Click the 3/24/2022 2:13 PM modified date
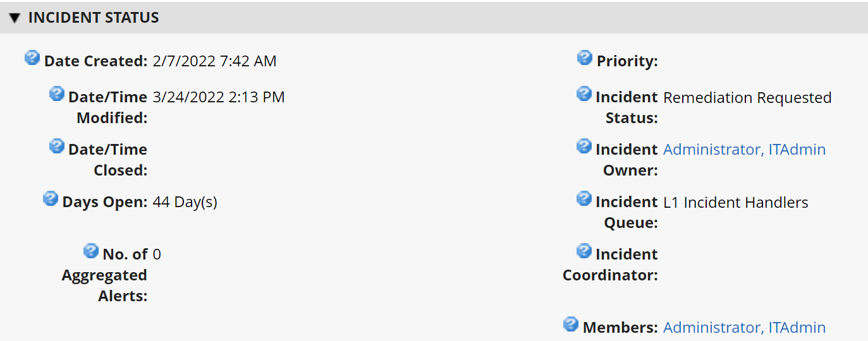Image resolution: width=868 pixels, height=341 pixels. (x=219, y=97)
